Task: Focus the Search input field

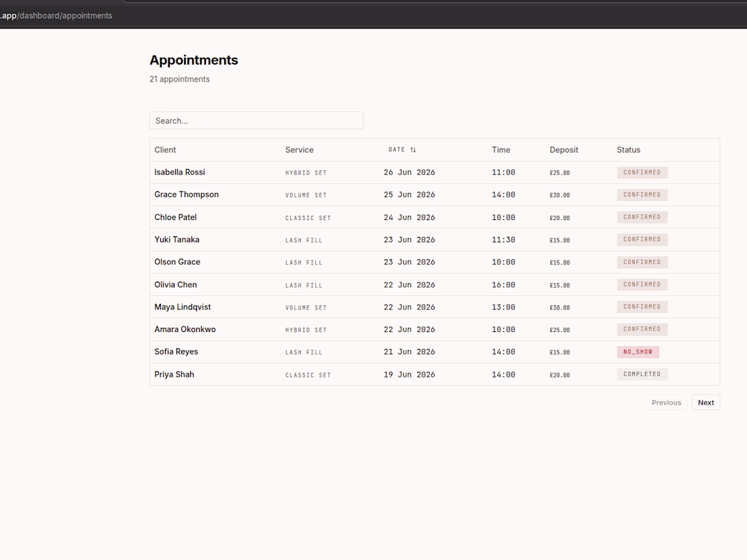Action: [256, 120]
